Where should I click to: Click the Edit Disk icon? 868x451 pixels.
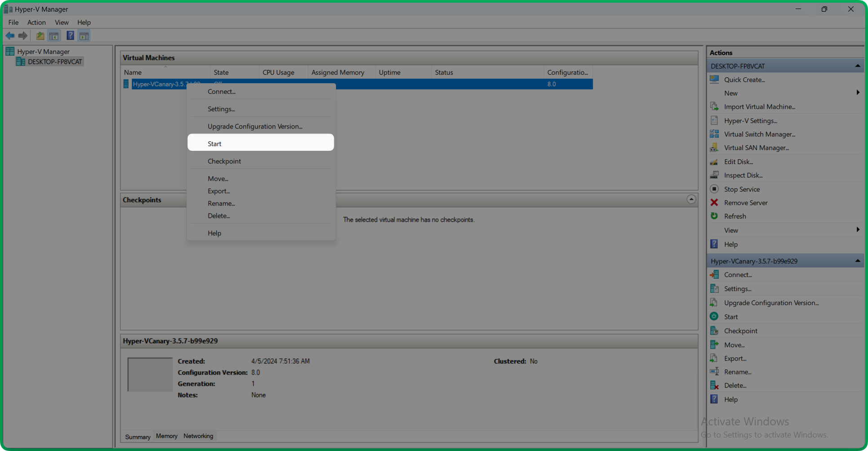coord(714,162)
